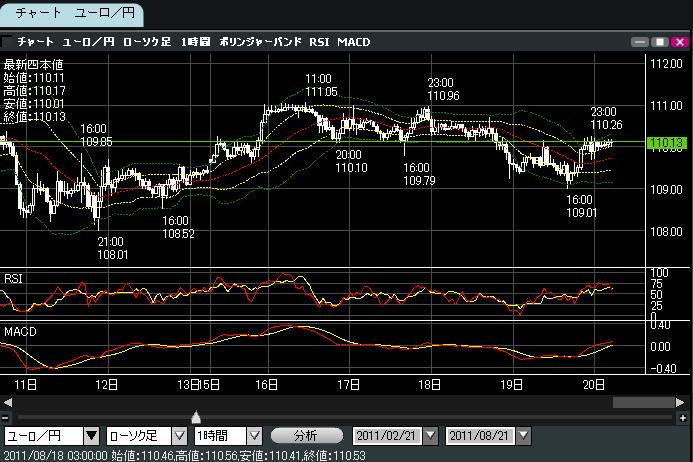
Task: Expand the ローソク足 chart type dropdown
Action: (x=179, y=435)
